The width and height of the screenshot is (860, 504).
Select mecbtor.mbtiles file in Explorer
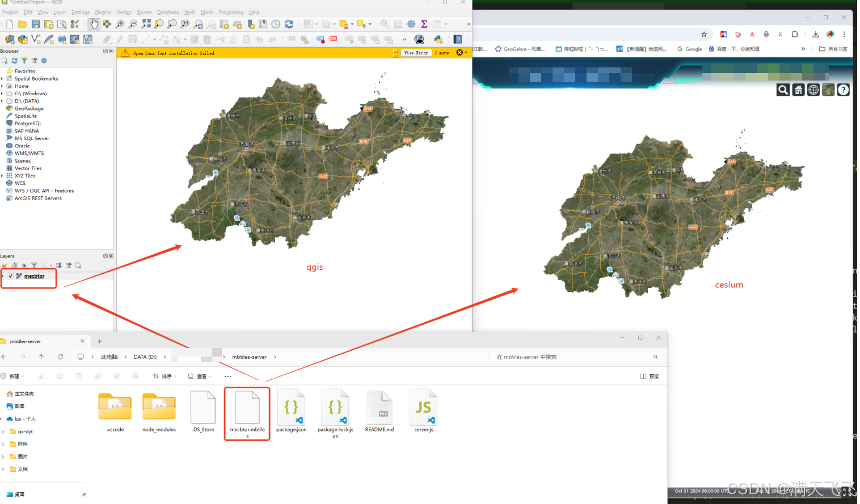pos(247,414)
